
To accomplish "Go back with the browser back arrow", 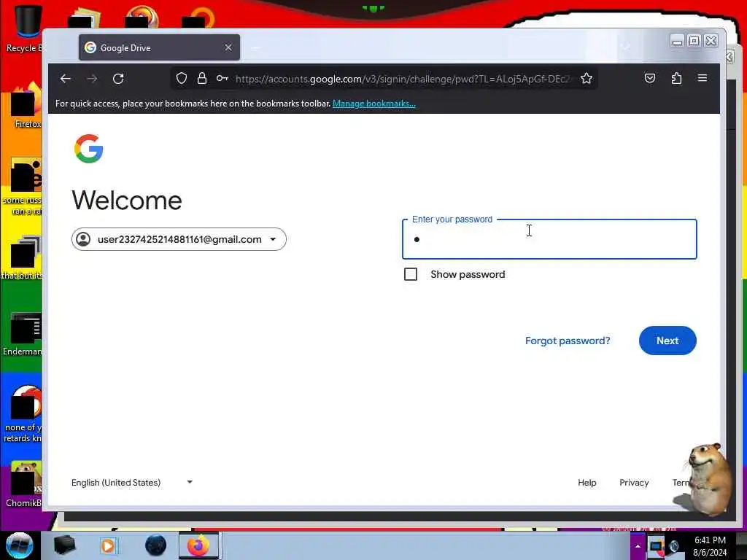I will pos(66,79).
